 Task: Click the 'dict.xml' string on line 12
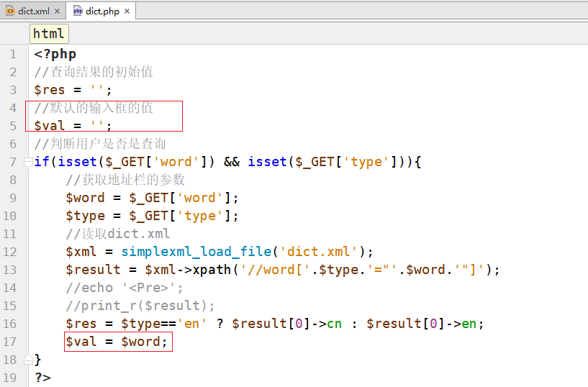tap(319, 252)
